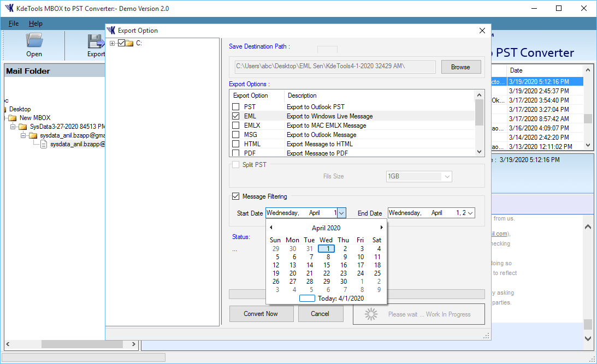Screen dimensions: 597x364
Task: Select March 29 in the calendar
Action: coord(276,249)
